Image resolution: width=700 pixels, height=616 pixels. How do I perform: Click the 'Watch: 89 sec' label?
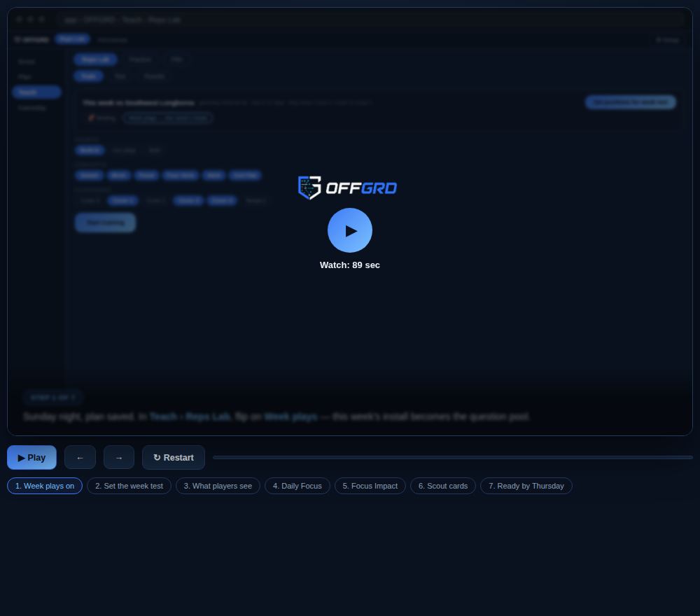pyautogui.click(x=349, y=265)
